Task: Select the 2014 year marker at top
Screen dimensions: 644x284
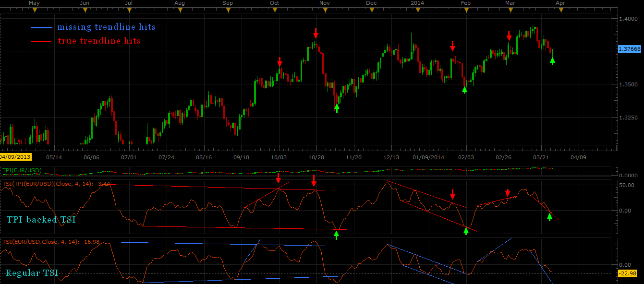Action: [x=417, y=10]
